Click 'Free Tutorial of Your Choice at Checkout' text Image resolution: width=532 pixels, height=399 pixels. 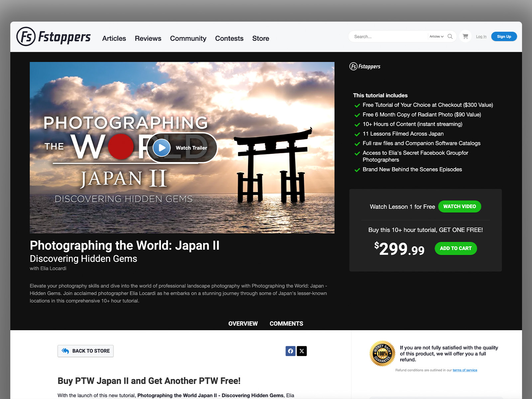click(428, 105)
